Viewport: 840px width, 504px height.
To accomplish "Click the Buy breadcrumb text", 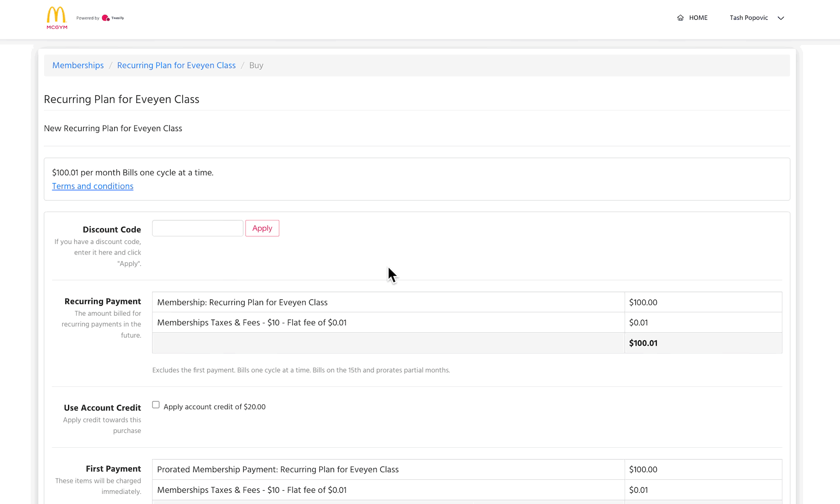I will (x=256, y=66).
